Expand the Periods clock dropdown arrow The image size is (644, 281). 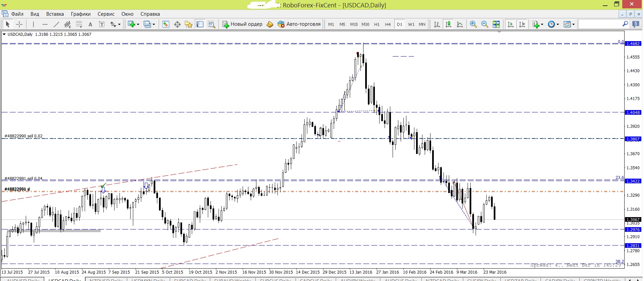558,24
